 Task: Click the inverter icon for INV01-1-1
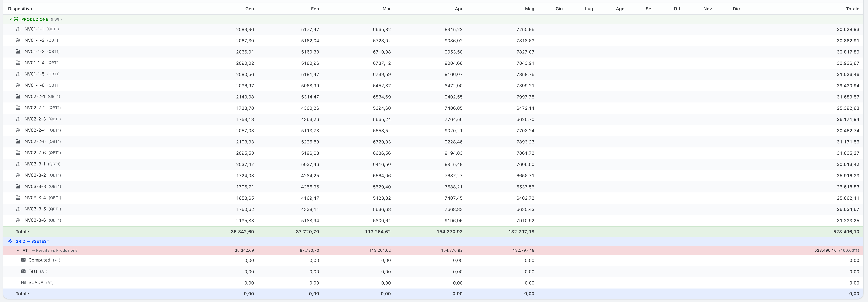18,29
